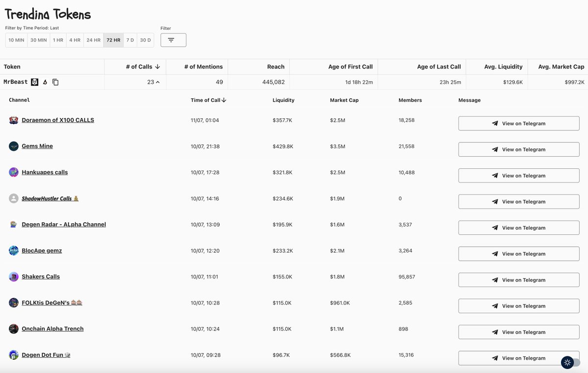
Task: Select the 10 MIN time period
Action: pos(16,40)
